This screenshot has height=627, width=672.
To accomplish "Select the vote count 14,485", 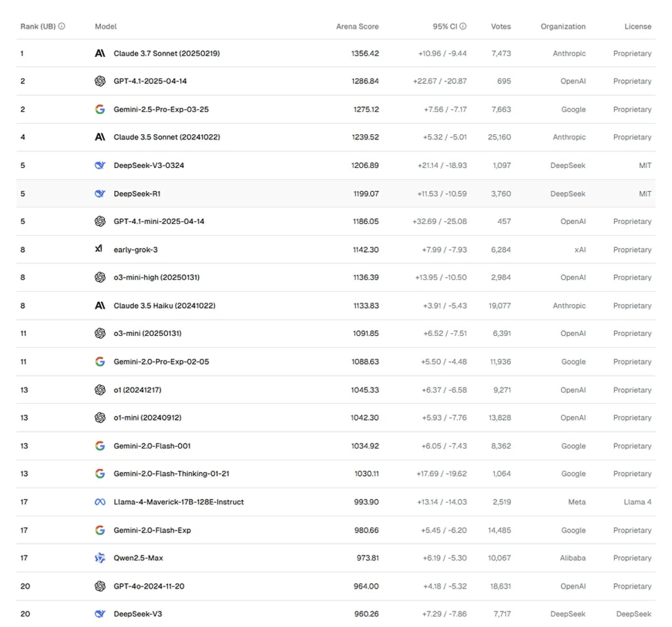I will (500, 530).
